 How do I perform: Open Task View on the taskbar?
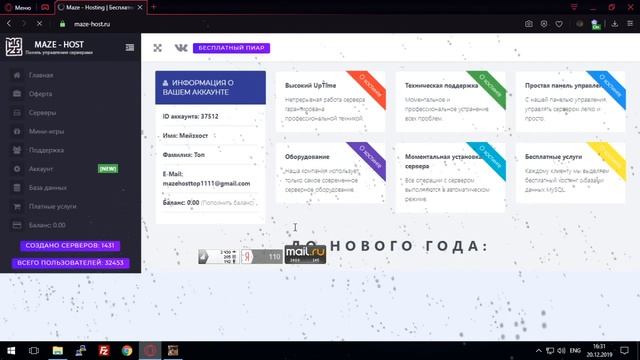34,351
